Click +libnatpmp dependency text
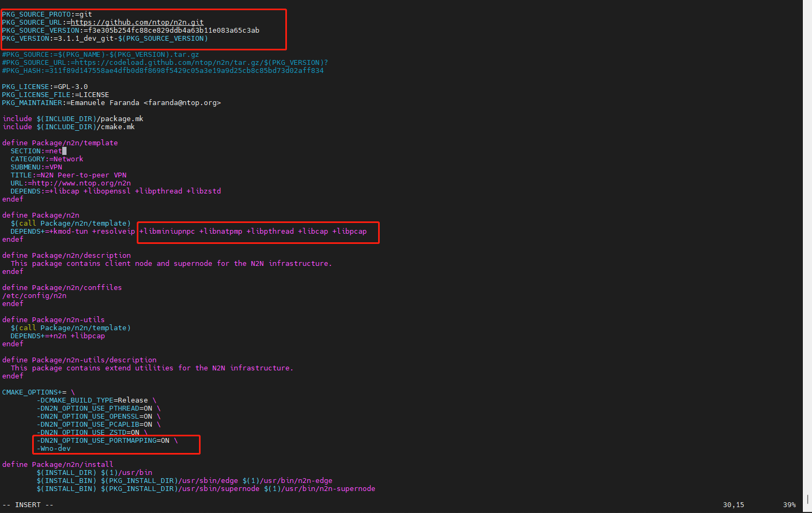812x513 pixels. (x=221, y=232)
